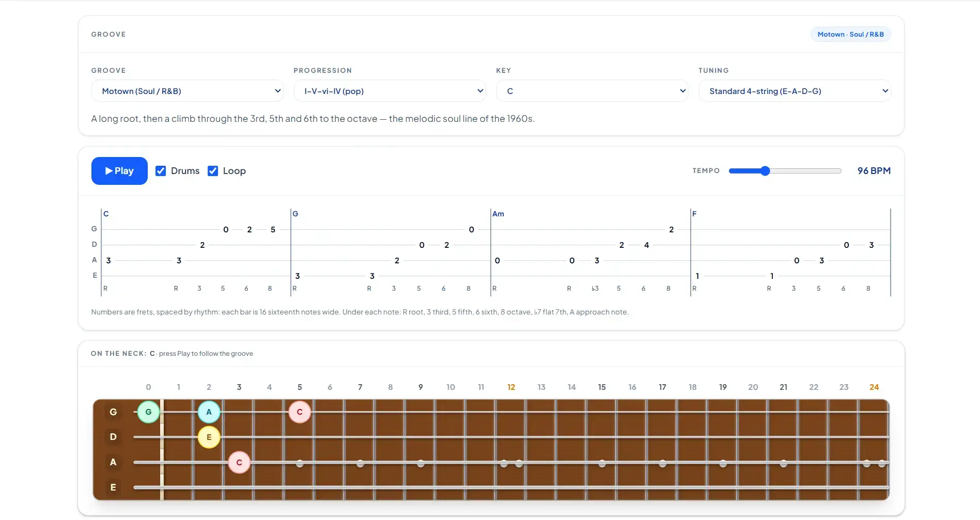
Task: Disable the Loop checkbox
Action: point(213,171)
